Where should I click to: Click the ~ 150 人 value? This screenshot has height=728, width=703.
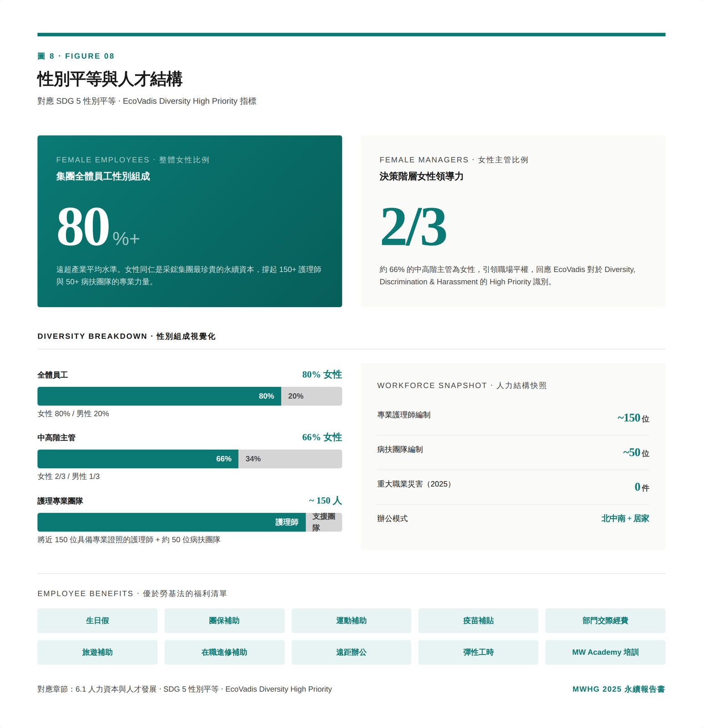coord(325,500)
